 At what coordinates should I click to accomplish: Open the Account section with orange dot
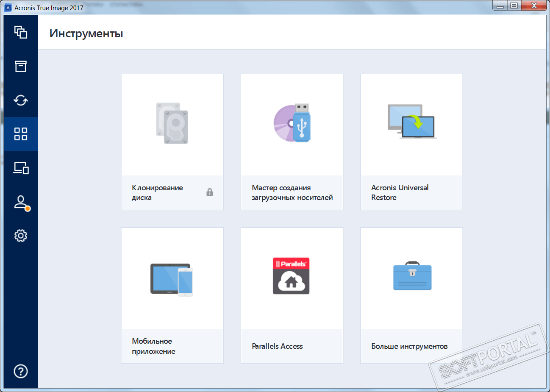(x=21, y=203)
